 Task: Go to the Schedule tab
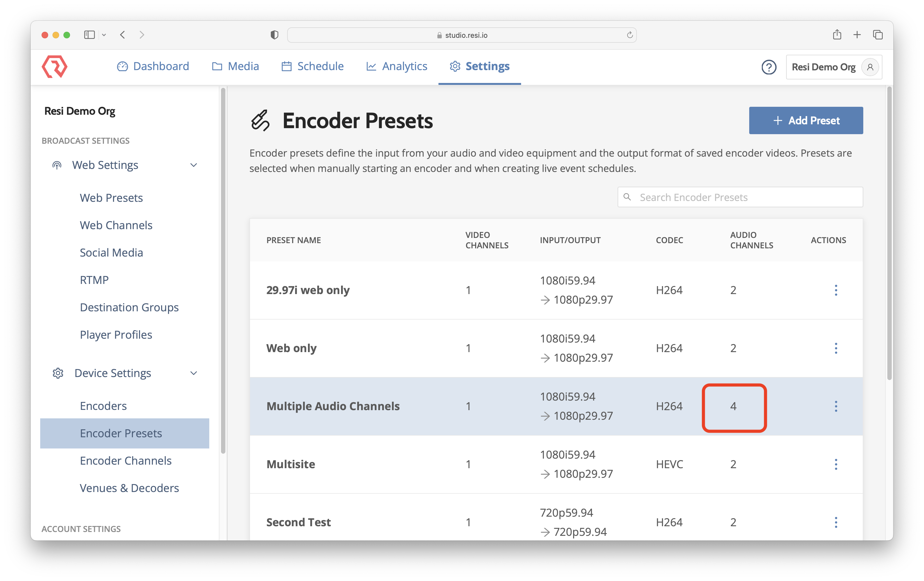click(313, 67)
